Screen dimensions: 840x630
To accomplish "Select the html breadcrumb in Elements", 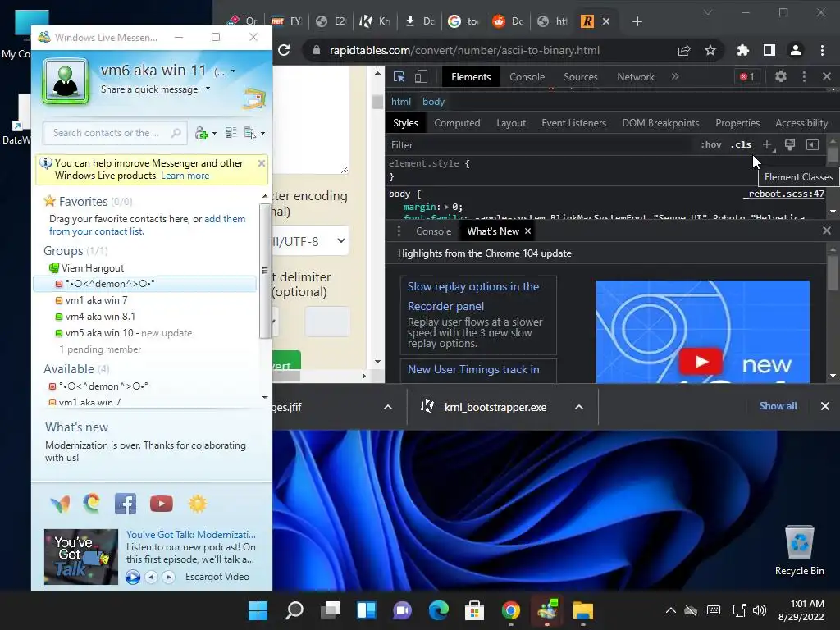I will pos(400,101).
